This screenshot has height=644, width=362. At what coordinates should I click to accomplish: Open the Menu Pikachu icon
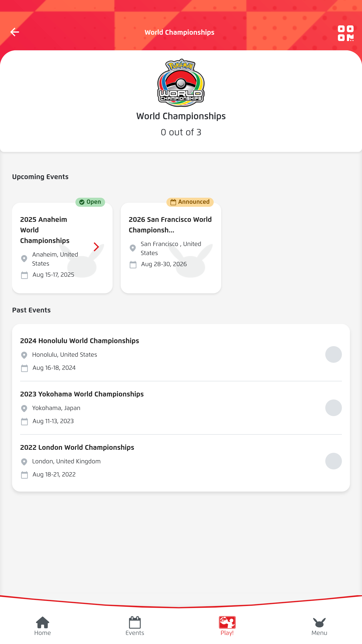click(x=319, y=622)
